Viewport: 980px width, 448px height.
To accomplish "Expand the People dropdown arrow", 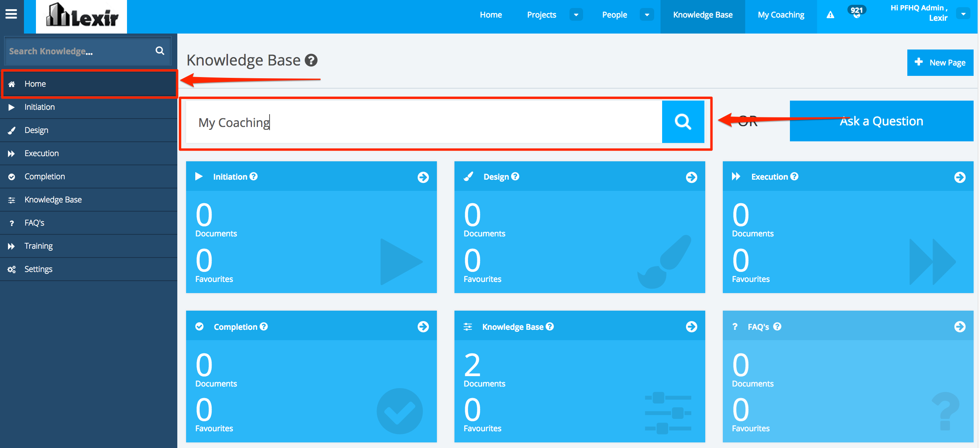I will click(647, 15).
